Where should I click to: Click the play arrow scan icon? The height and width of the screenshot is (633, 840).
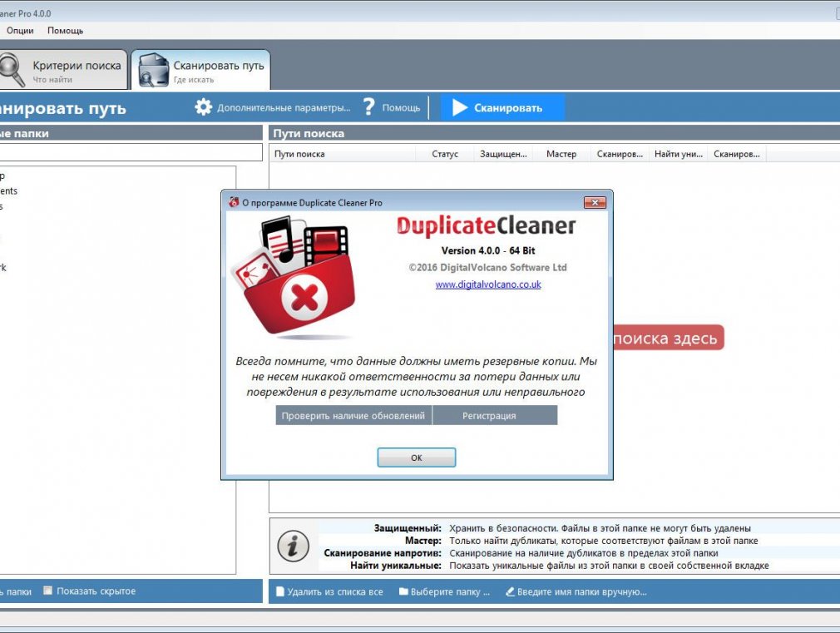(460, 108)
